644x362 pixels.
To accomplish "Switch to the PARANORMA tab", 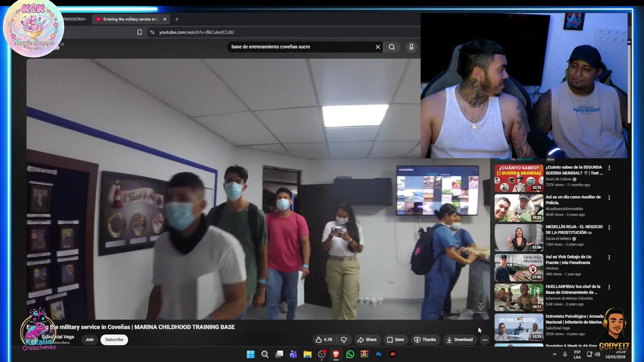I will 75,19.
